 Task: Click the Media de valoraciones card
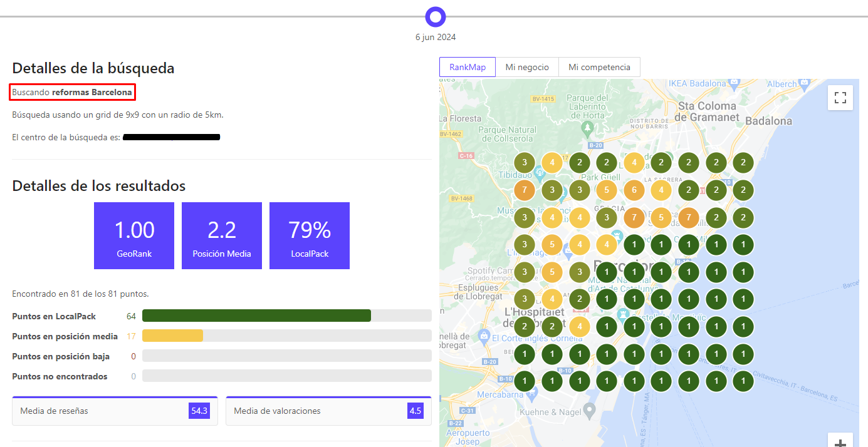coord(328,411)
